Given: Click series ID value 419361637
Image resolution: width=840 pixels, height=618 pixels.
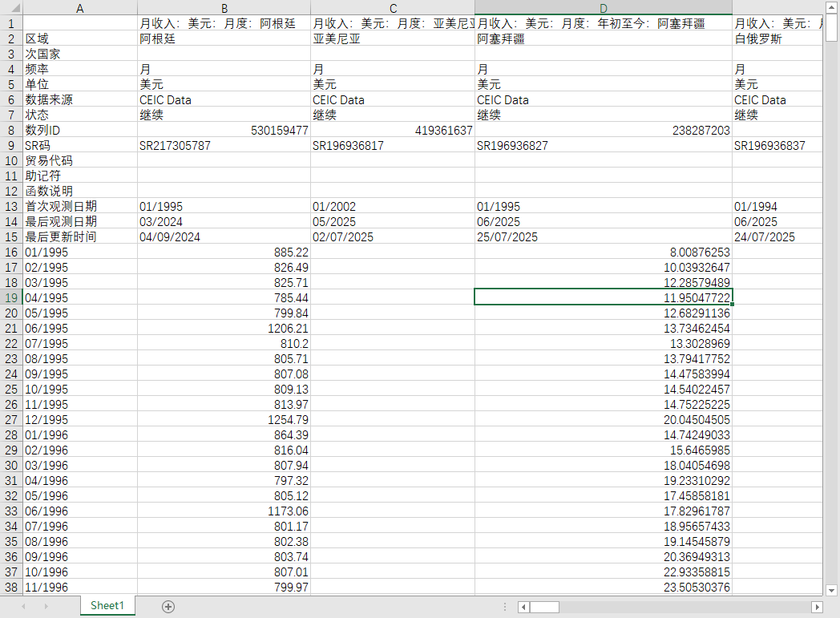Looking at the screenshot, I should click(x=393, y=130).
